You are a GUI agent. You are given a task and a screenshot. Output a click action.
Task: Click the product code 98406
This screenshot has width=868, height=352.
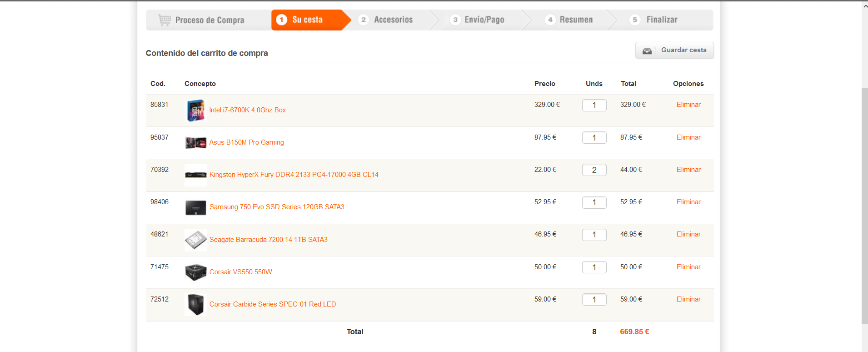click(x=160, y=202)
